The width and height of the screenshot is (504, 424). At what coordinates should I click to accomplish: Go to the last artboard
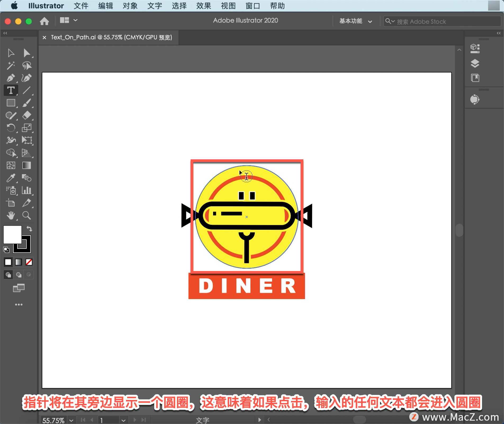coord(144,420)
